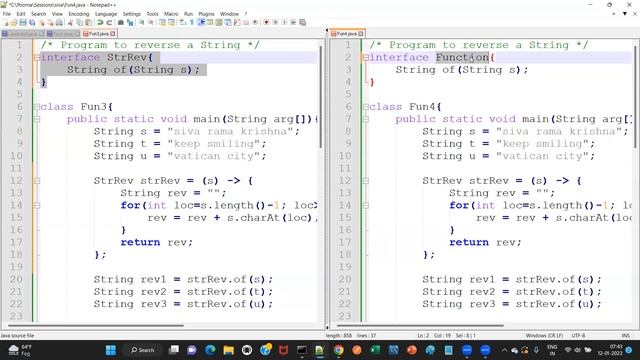Open User Defined Language dialog icon

click(210, 22)
